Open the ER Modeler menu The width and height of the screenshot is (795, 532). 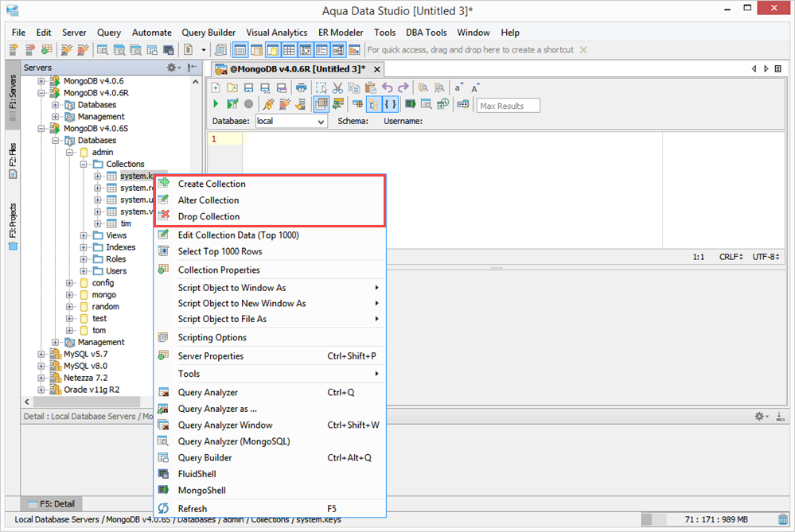341,33
